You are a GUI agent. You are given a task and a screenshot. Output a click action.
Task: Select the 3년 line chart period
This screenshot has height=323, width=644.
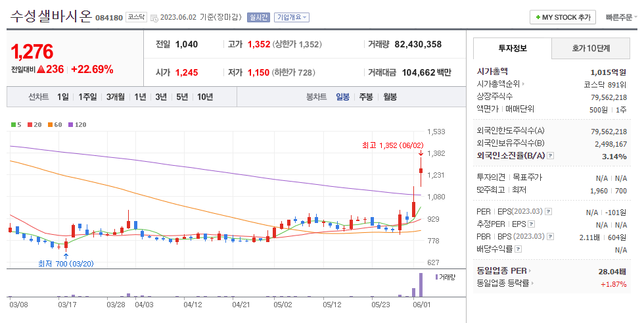(161, 97)
